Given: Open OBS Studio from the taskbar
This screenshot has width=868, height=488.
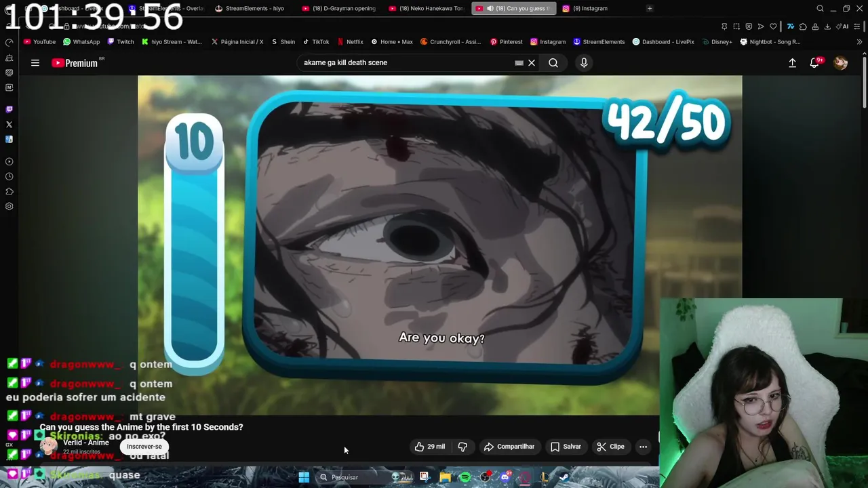Looking at the screenshot, I should [x=485, y=477].
